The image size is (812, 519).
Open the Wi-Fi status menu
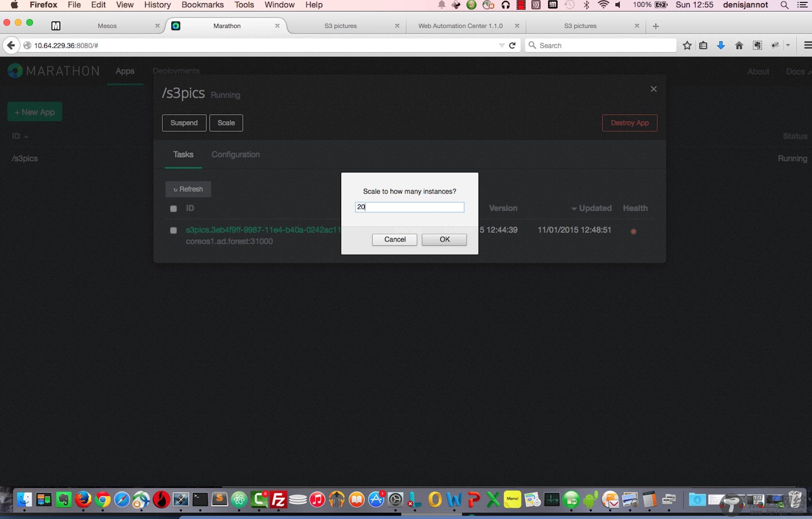tap(603, 5)
